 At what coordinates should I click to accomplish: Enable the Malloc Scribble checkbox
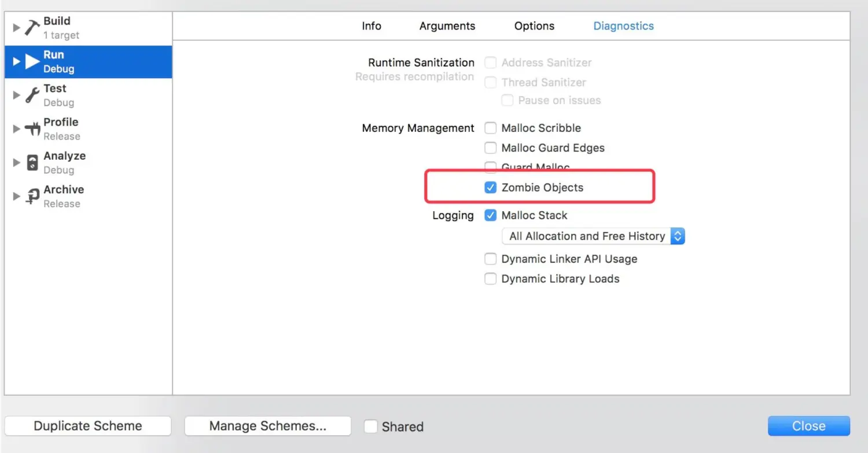490,128
